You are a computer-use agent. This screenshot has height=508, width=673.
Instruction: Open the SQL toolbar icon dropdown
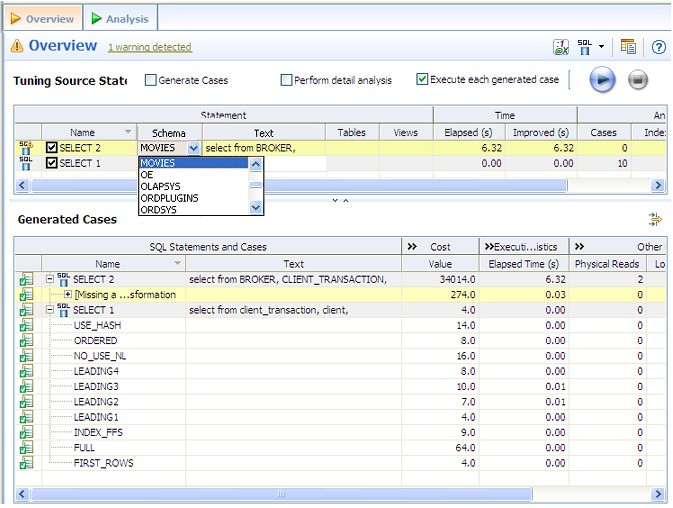tap(601, 47)
